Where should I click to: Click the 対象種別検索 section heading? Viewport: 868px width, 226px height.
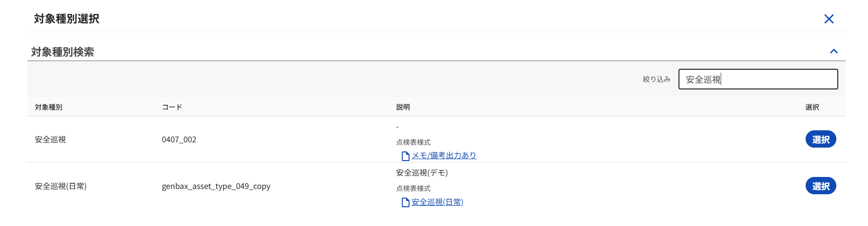(62, 52)
